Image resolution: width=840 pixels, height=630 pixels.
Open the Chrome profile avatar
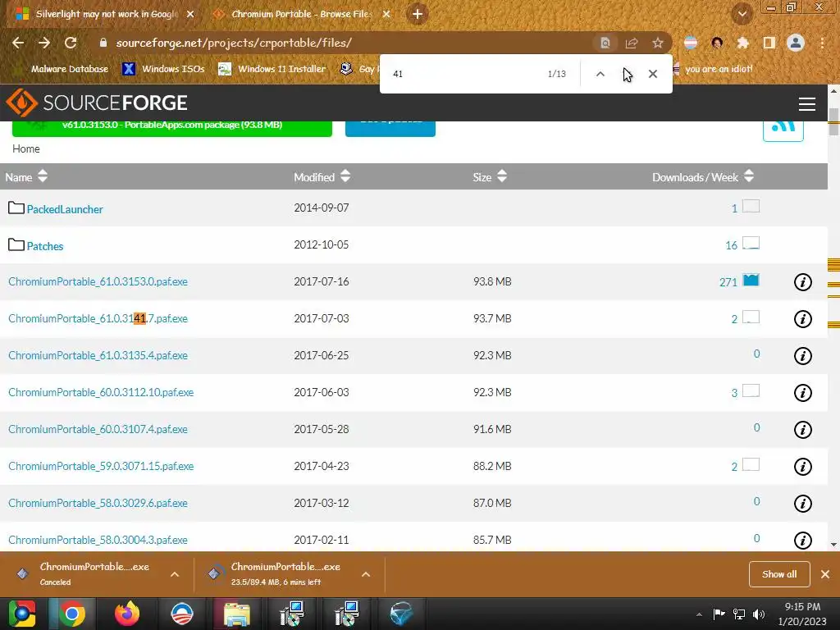(796, 43)
